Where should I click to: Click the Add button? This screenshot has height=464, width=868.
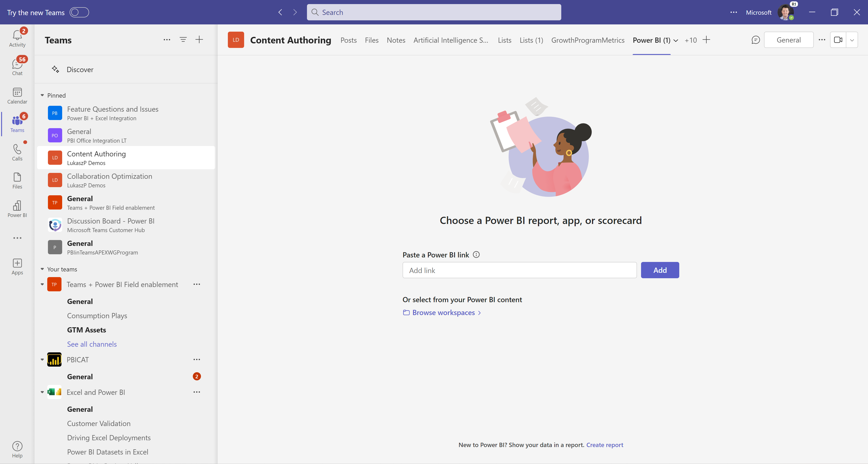tap(659, 270)
